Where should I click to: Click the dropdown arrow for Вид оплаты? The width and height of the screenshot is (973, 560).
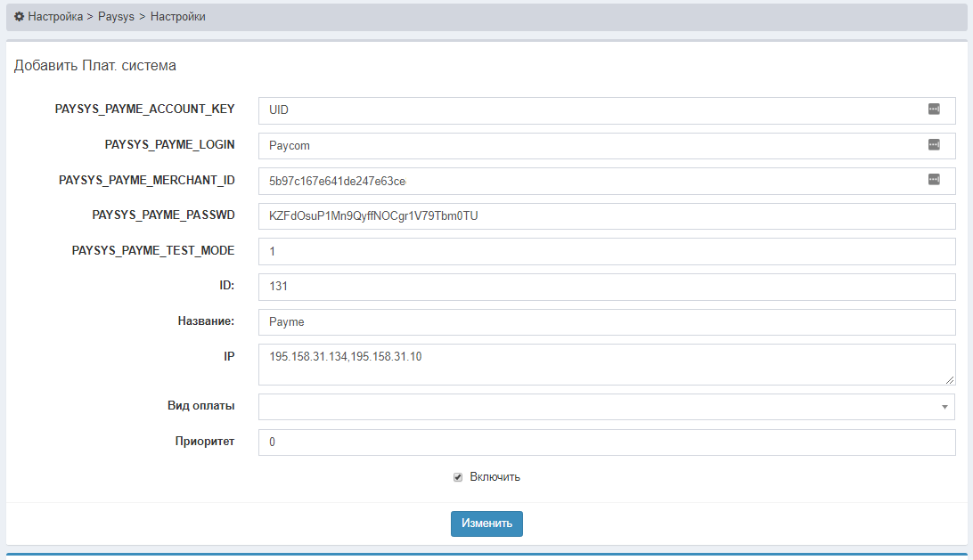[x=944, y=407]
